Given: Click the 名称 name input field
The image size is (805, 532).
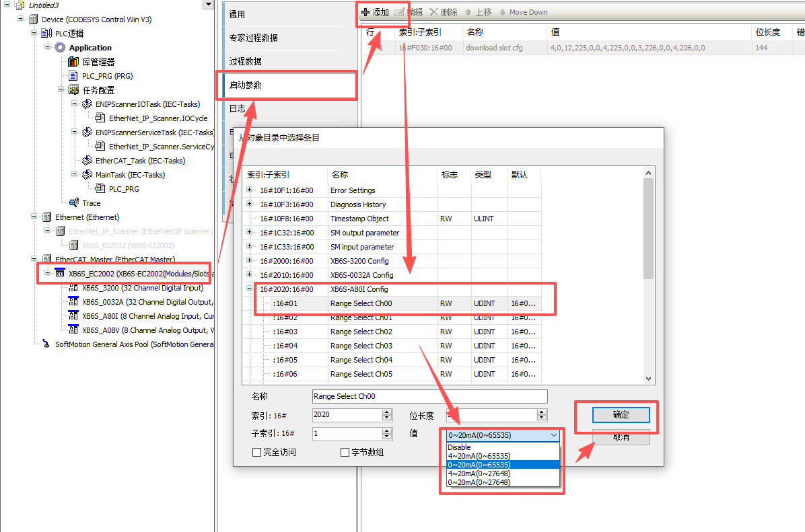Looking at the screenshot, I should pos(429,397).
